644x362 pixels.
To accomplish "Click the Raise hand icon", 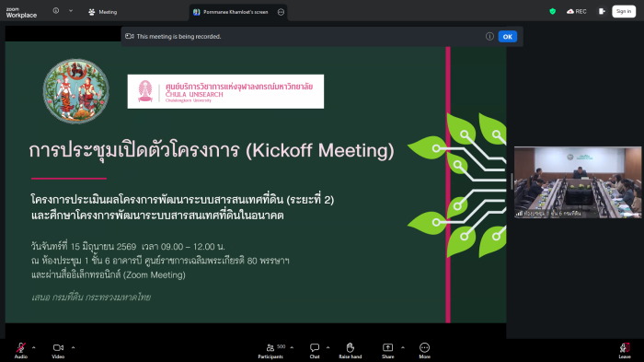I will (x=350, y=348).
